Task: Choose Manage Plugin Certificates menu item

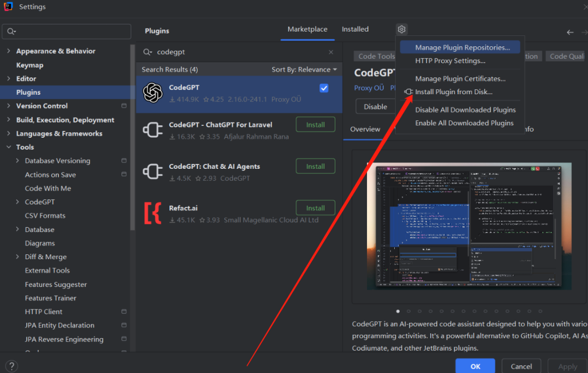Action: point(460,79)
